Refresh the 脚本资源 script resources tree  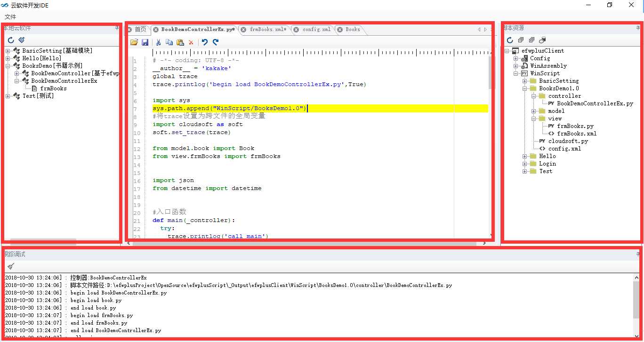tap(509, 40)
